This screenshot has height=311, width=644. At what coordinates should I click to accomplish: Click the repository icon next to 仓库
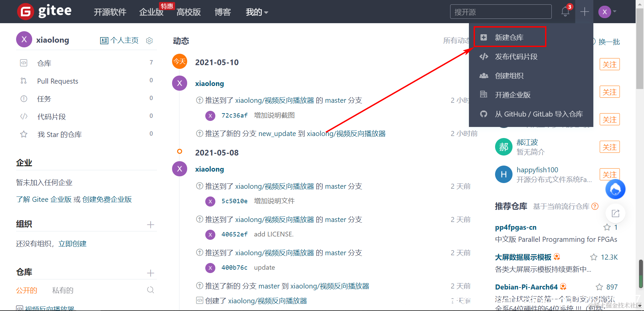pos(23,63)
